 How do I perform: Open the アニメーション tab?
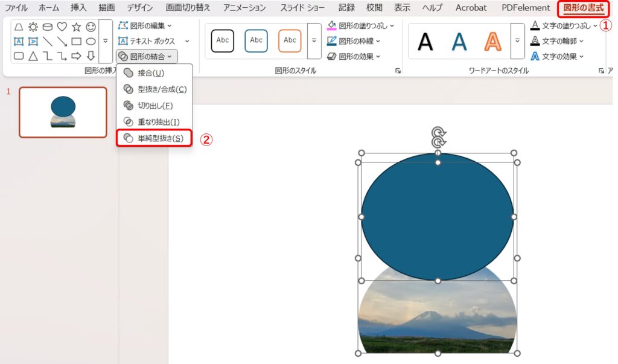coord(244,8)
